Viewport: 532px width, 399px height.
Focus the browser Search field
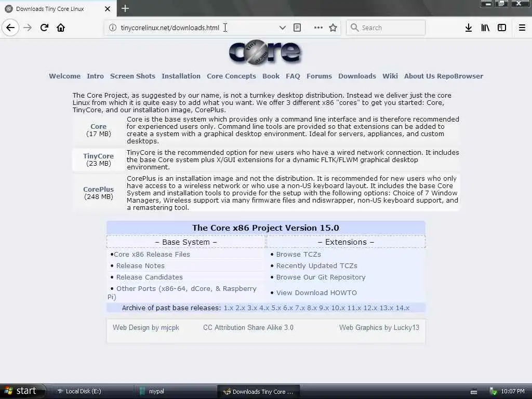tap(386, 28)
